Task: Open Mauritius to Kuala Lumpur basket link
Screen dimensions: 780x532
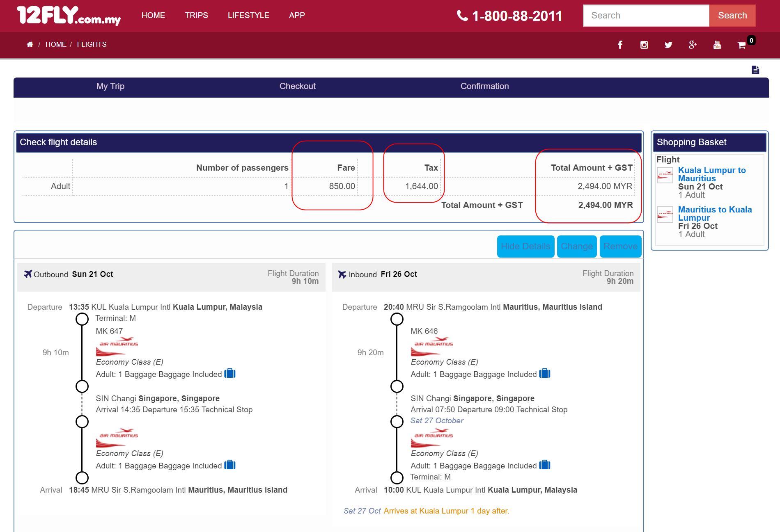Action: click(x=715, y=214)
